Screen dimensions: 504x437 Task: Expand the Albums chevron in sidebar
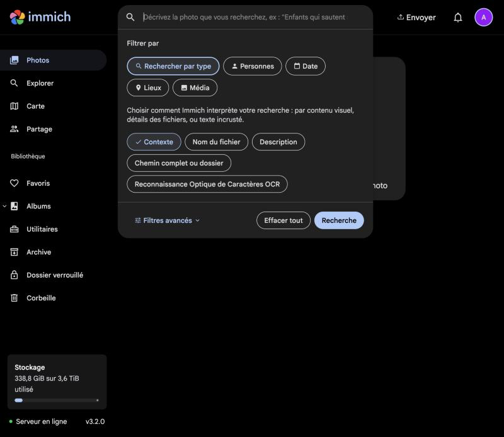(4, 206)
